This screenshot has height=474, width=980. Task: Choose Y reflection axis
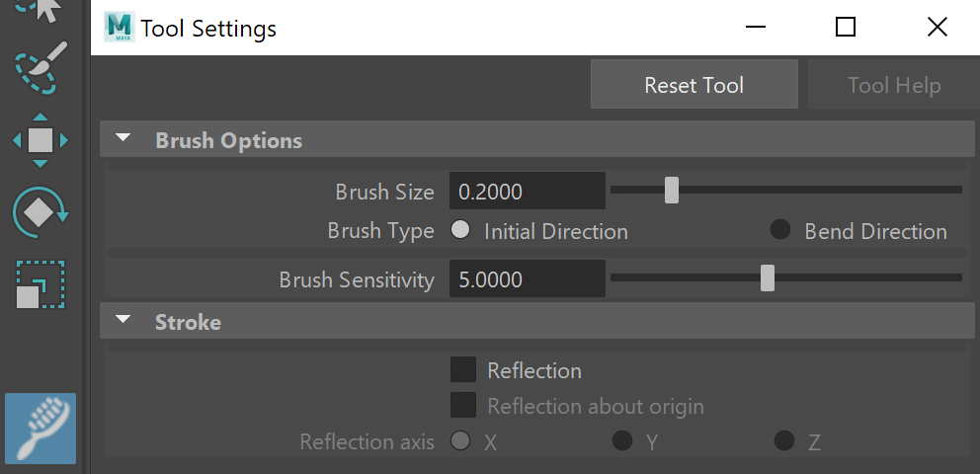pyautogui.click(x=621, y=440)
